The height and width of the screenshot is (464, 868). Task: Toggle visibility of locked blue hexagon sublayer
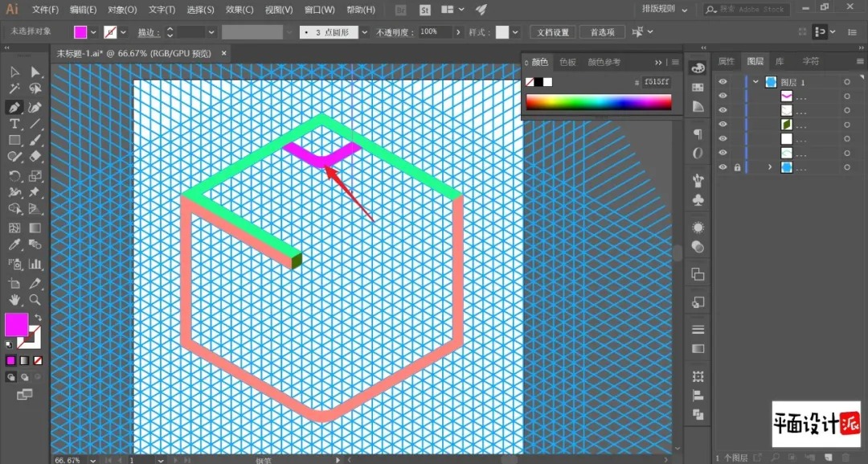[x=723, y=167]
